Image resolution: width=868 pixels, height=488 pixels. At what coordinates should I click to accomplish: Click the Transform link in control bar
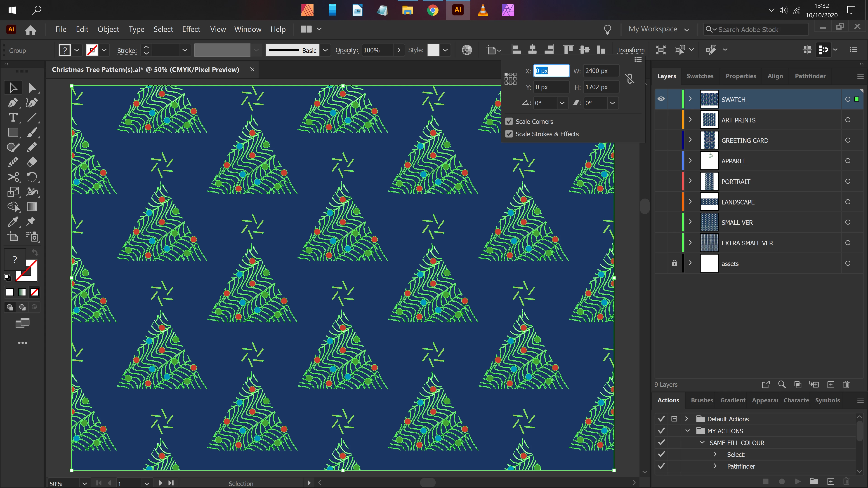pos(630,50)
